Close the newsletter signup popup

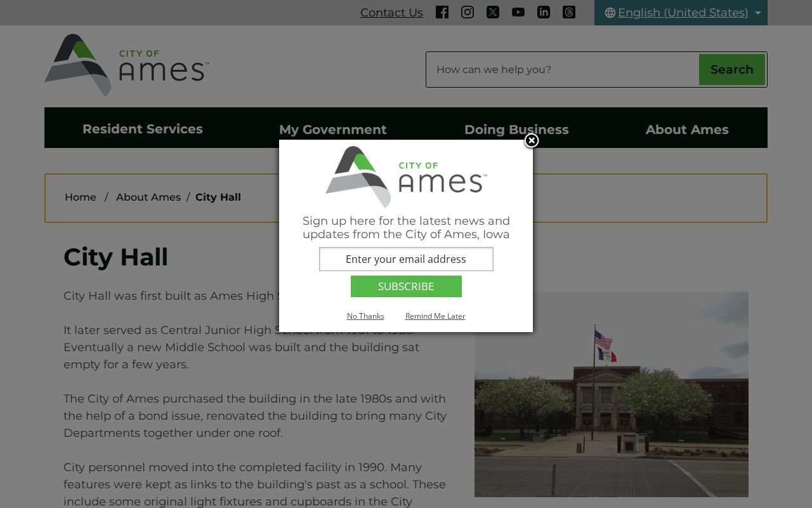(x=532, y=140)
